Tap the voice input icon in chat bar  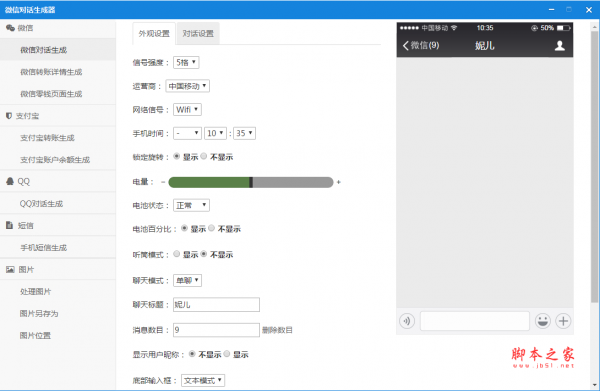point(407,321)
